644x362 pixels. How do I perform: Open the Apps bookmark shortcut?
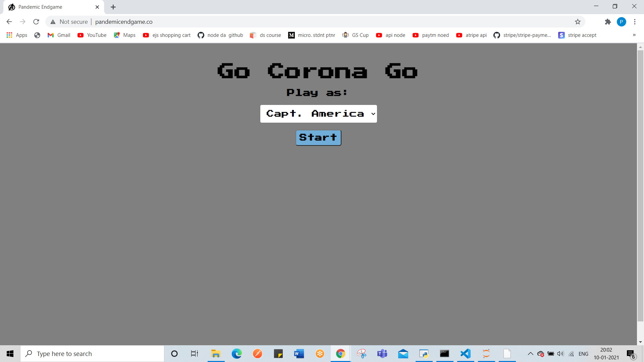17,35
